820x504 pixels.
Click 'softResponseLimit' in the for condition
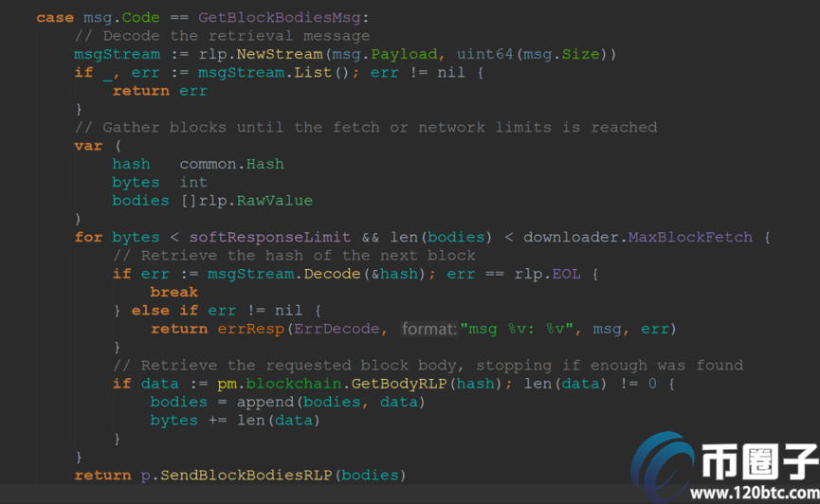pyautogui.click(x=270, y=238)
